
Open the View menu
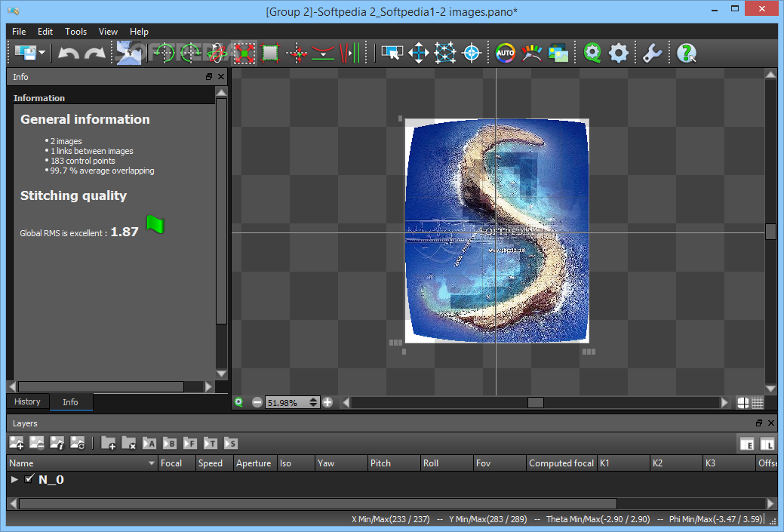pos(108,32)
